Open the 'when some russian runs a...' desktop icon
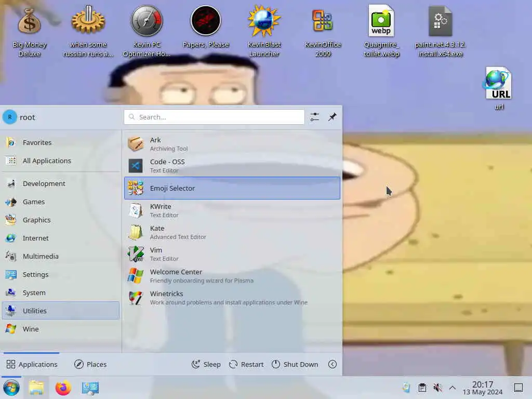The width and height of the screenshot is (532, 399). [88, 32]
